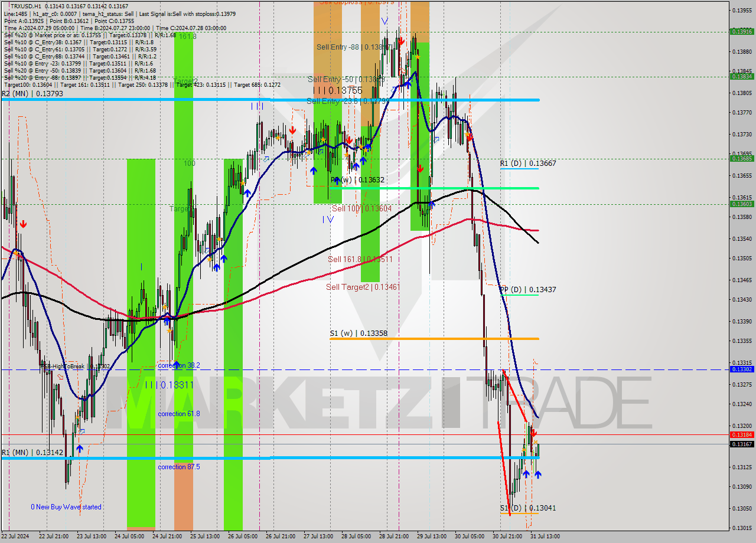Screen dimensions: 756x543
Task: Select the Sell 161.8 | 0.13511 label
Action: (360, 259)
